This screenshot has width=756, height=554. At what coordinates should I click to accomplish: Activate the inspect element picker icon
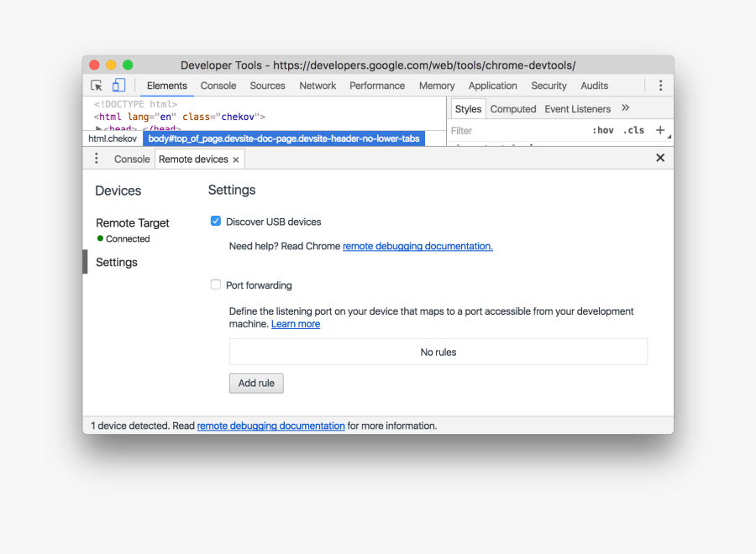(x=97, y=86)
